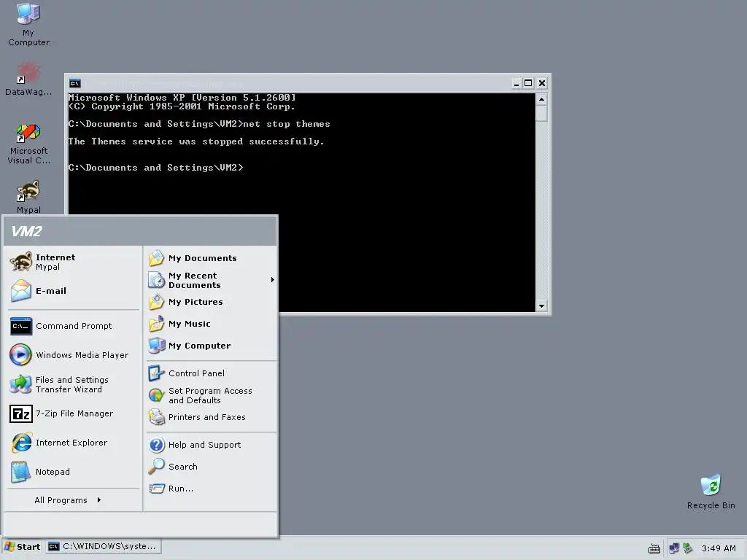Viewport: 747px width, 560px height.
Task: Click the VM2 user name header
Action: coord(27,231)
